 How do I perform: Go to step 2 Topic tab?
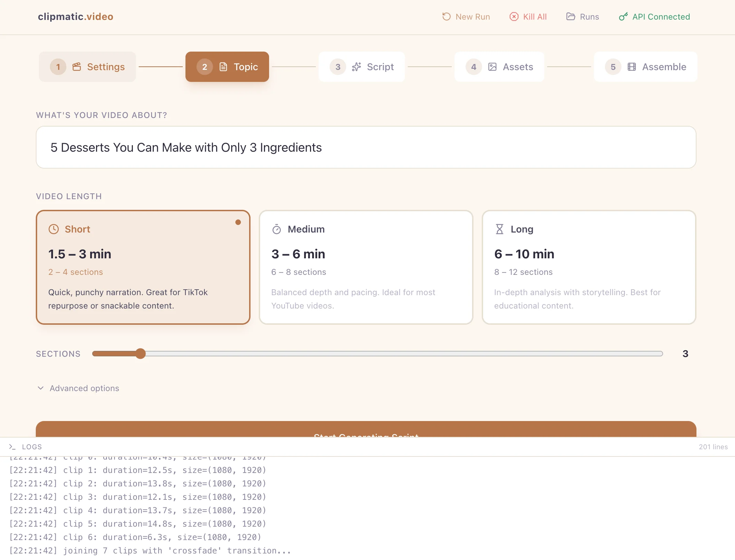coord(227,67)
